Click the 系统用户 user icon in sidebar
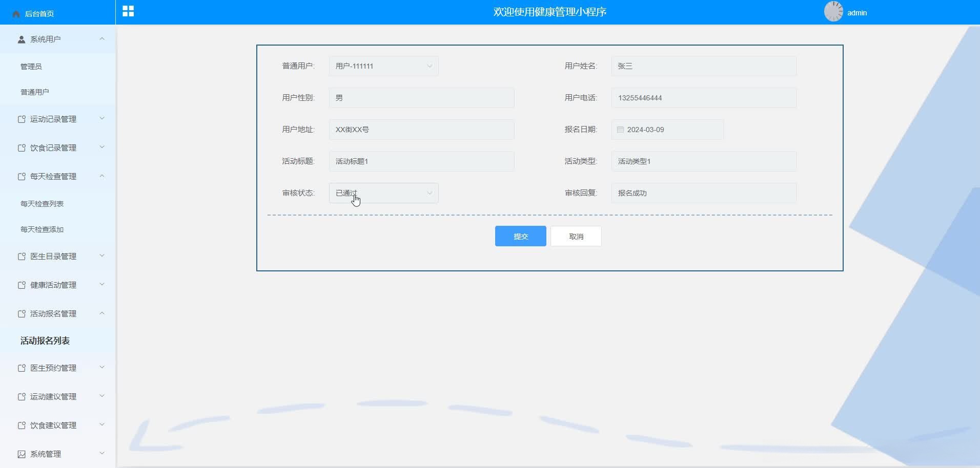 click(21, 38)
